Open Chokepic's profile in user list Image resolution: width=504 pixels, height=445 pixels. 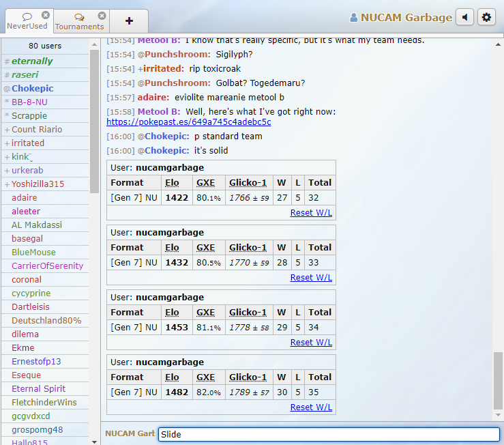click(x=32, y=89)
